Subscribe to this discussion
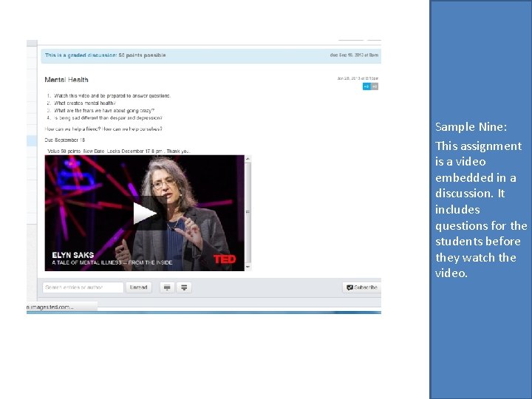 click(361, 287)
